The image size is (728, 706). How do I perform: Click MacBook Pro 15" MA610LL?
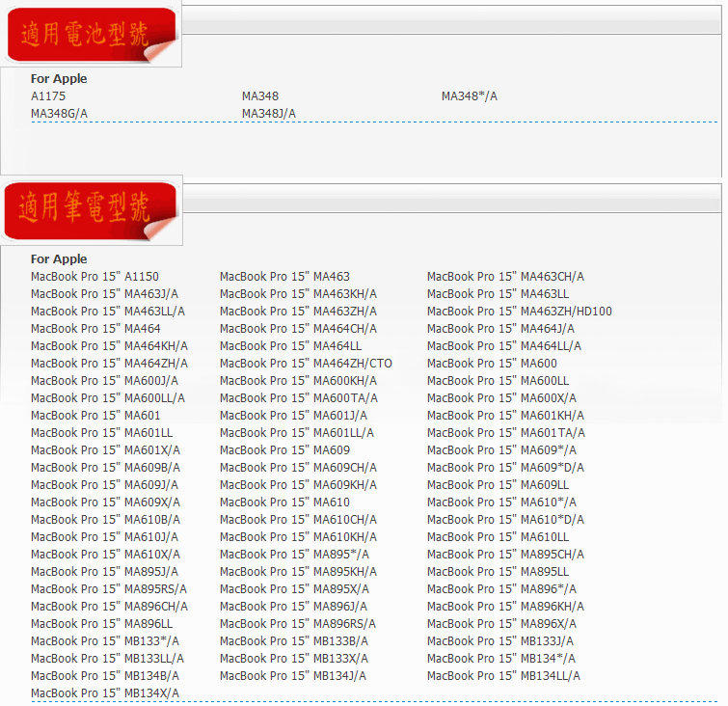(499, 536)
